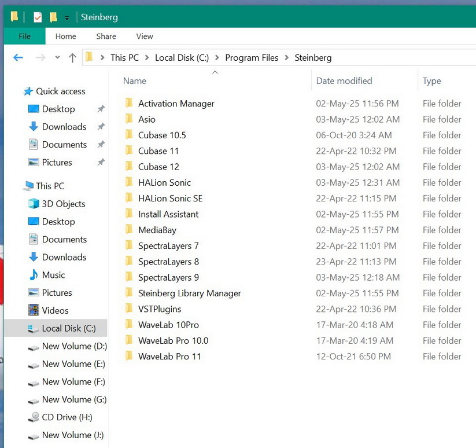Click the Downloads arrow icon under Quick access
Image resolution: width=476 pixels, height=448 pixels.
(34, 126)
